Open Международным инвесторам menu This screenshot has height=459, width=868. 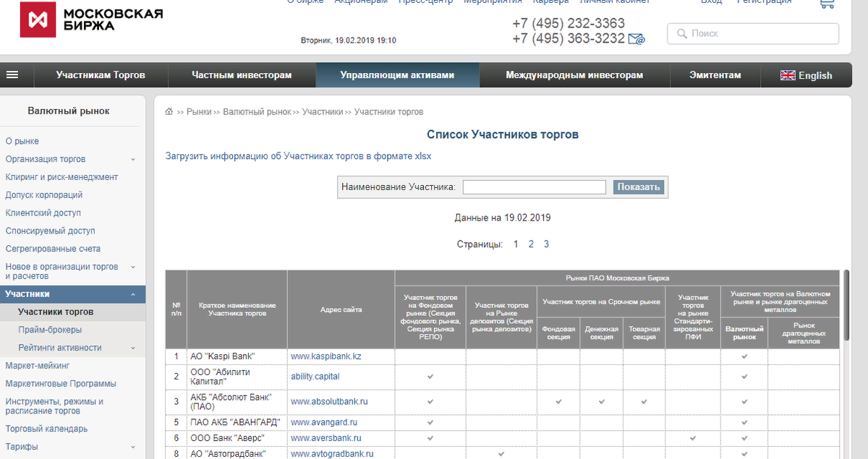coord(574,75)
